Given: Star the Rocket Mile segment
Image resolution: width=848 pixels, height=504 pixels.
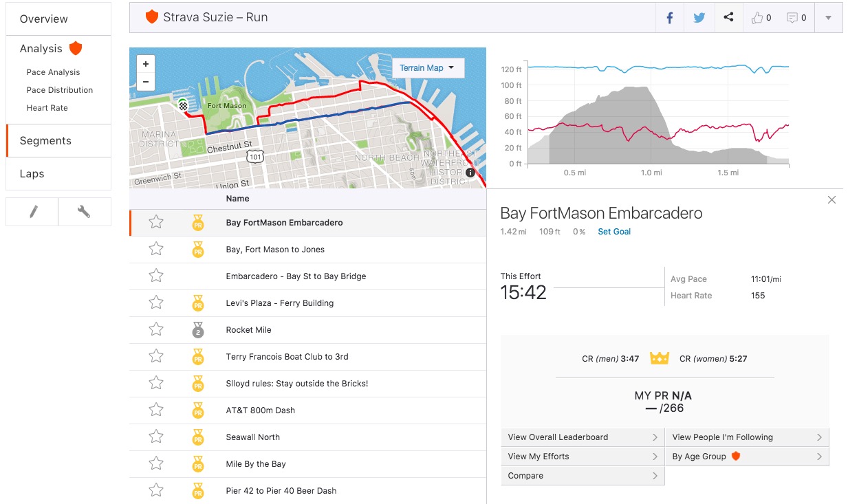Looking at the screenshot, I should tap(156, 329).
